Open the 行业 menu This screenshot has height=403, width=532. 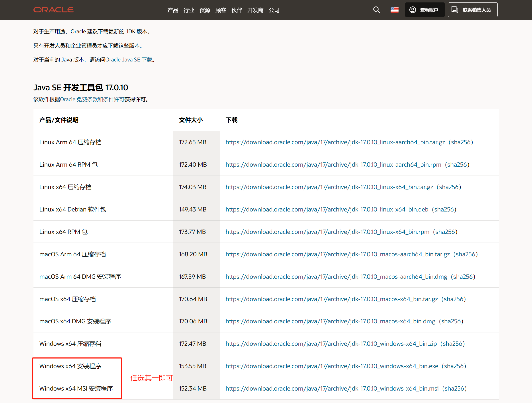[189, 10]
